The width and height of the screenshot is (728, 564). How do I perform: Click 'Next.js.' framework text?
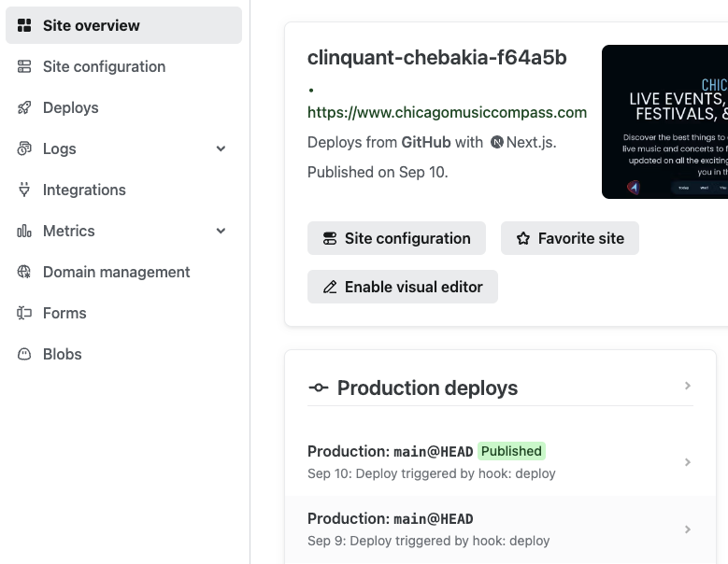pos(531,142)
